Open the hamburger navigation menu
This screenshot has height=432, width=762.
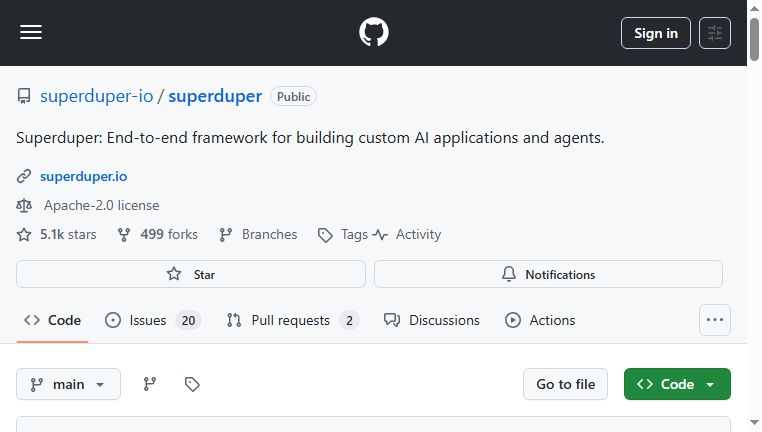click(31, 33)
